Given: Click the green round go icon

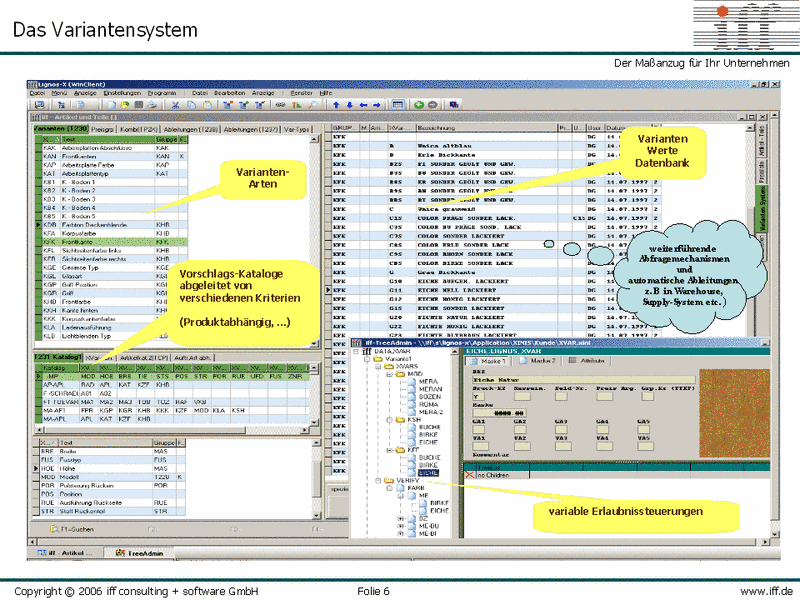Looking at the screenshot, I should [x=419, y=105].
